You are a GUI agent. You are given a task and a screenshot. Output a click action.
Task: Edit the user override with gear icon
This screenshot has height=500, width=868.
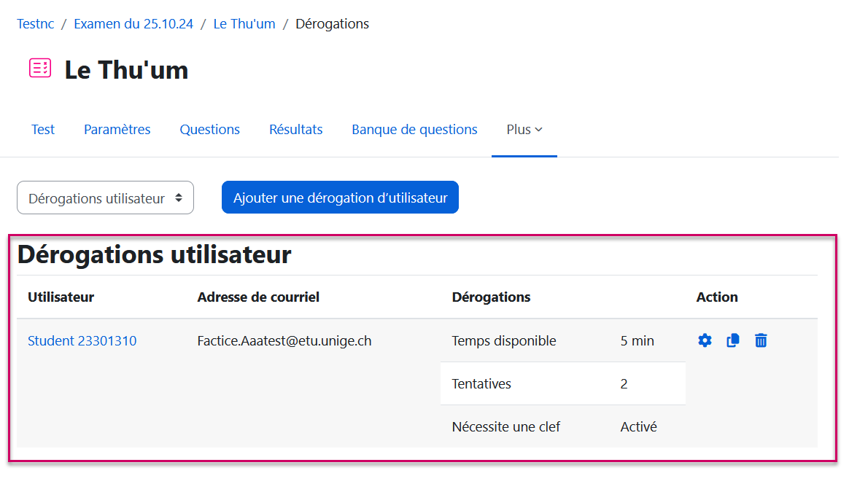(x=705, y=340)
